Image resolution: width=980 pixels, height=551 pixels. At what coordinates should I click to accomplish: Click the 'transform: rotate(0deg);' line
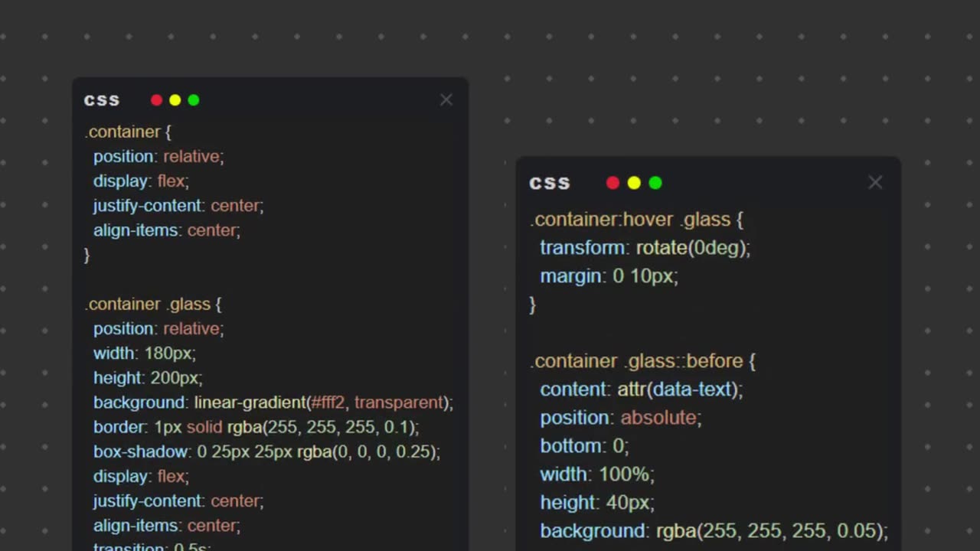645,248
